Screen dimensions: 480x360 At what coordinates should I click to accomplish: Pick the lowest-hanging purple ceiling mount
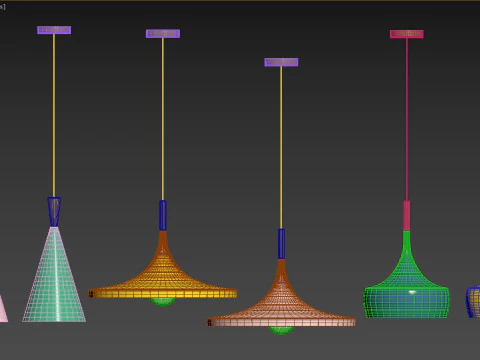pyautogui.click(x=281, y=62)
